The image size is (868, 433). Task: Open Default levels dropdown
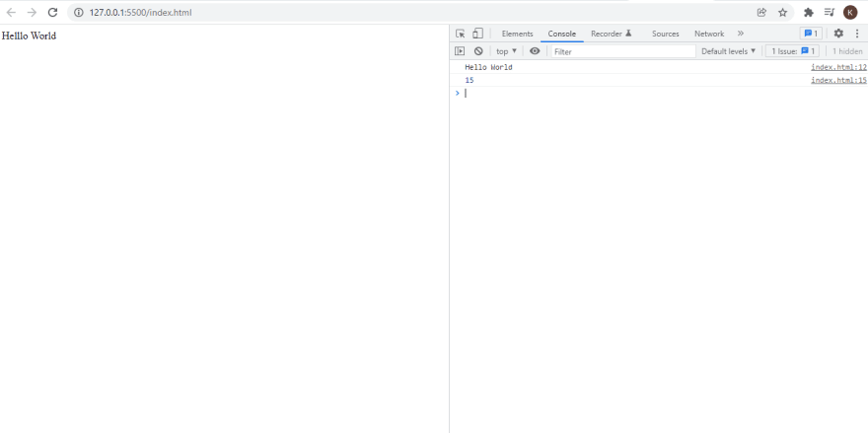[728, 51]
